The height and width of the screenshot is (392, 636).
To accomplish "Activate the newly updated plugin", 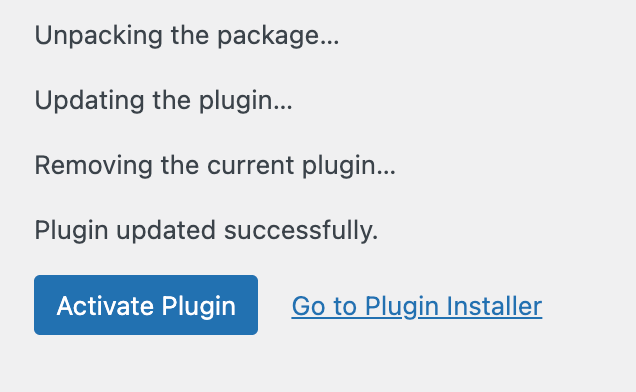I will pyautogui.click(x=146, y=305).
